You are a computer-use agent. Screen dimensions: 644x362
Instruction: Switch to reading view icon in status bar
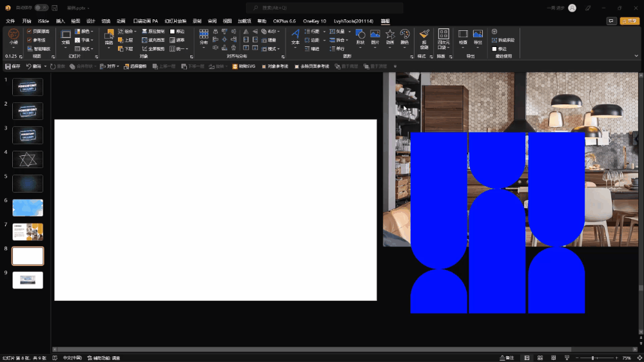[554, 358]
